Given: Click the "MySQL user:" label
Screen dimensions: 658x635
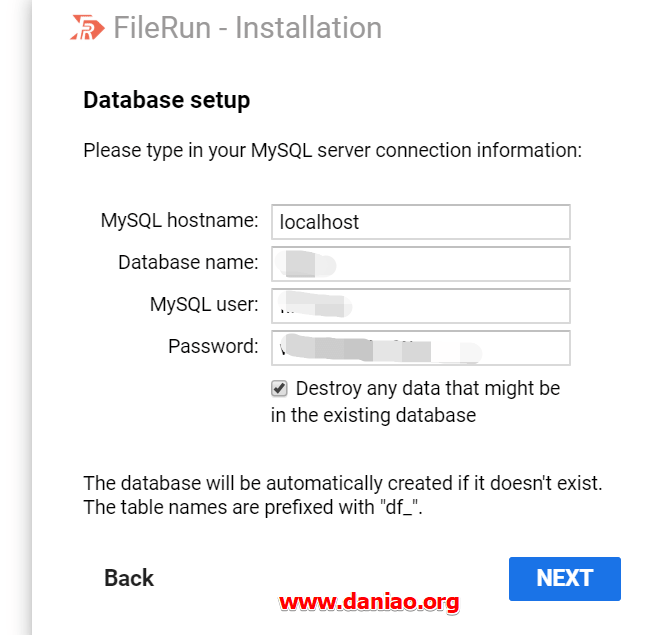Looking at the screenshot, I should coord(204,304).
